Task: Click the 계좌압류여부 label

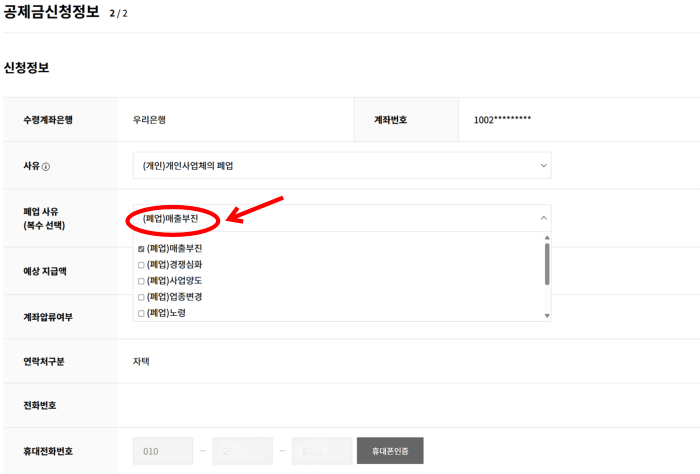Action: (48, 317)
